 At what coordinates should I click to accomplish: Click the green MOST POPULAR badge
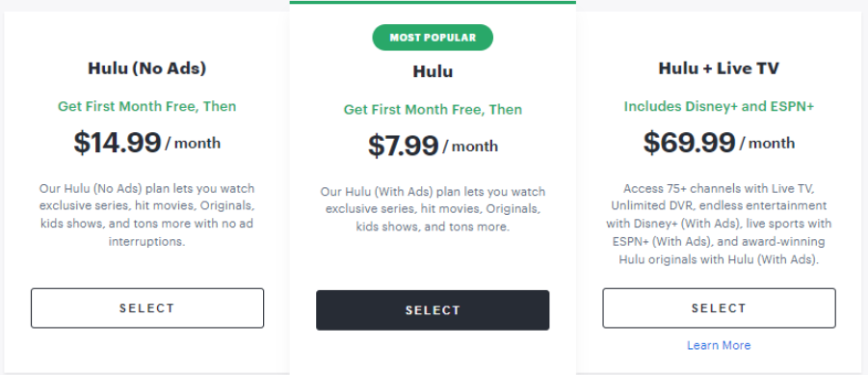point(433,38)
